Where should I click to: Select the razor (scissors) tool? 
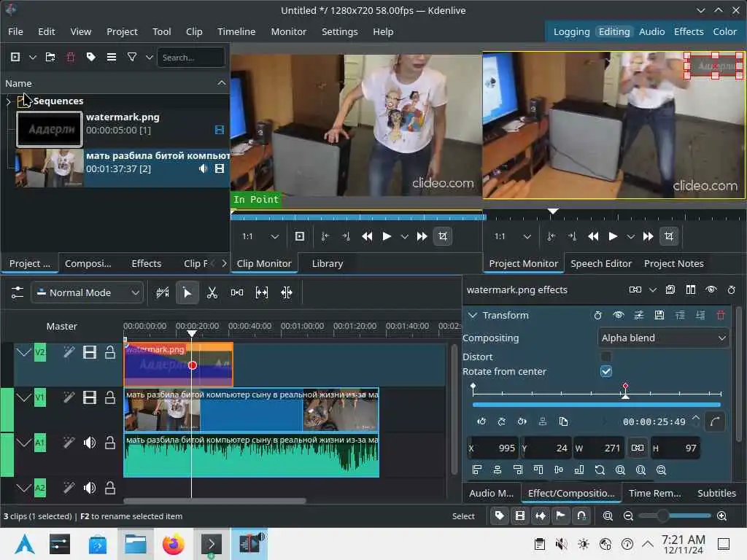pos(212,292)
